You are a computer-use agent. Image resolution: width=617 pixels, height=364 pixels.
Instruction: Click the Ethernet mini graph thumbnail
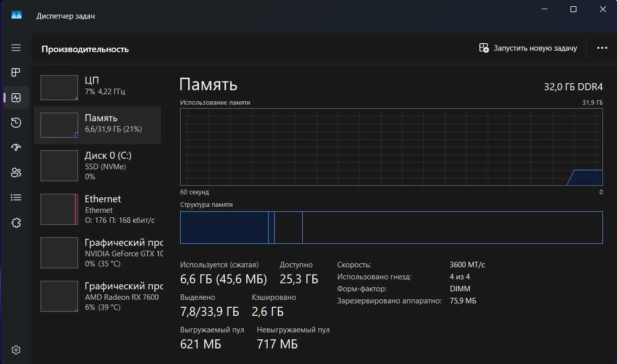pos(59,209)
